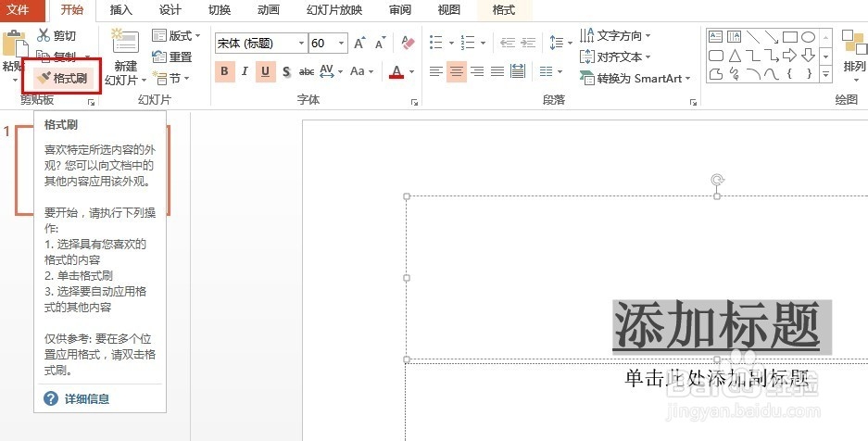Screen dimensions: 868x441
Task: Switch to the 插入 insert tab
Action: pyautogui.click(x=121, y=10)
